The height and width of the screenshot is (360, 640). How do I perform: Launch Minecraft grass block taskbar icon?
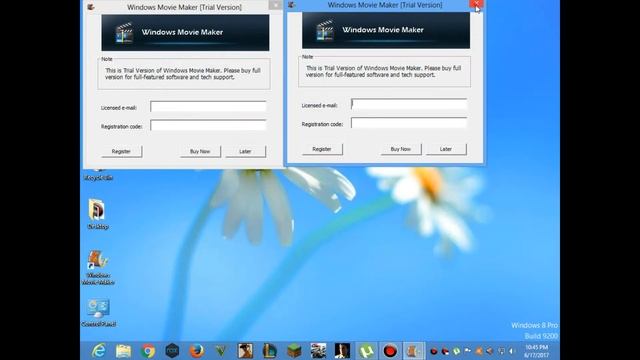[x=294, y=351]
